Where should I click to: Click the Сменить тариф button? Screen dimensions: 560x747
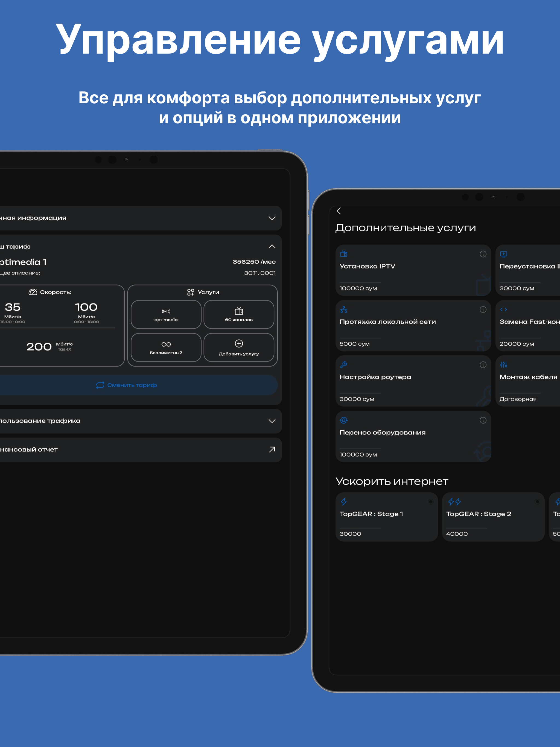(139, 385)
